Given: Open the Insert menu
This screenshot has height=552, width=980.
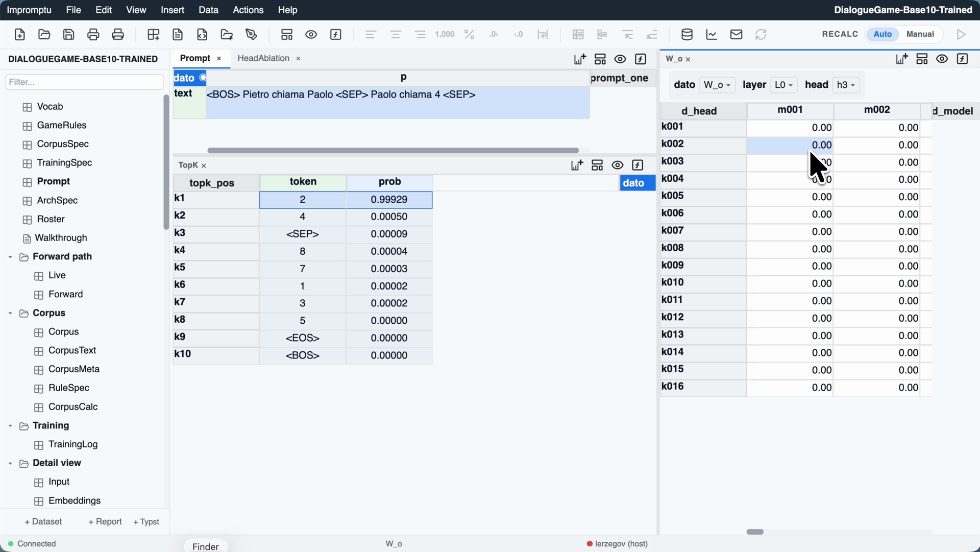Looking at the screenshot, I should 173,10.
